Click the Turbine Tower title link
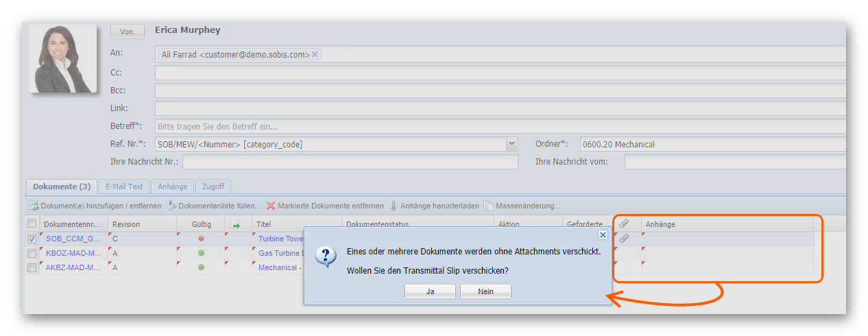Screen dimensions: 868x336 click(280, 239)
